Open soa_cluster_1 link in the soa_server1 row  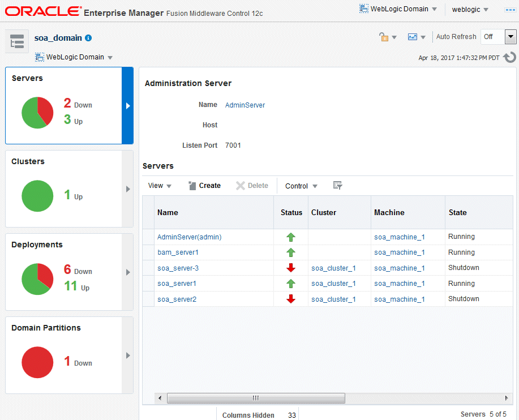click(x=334, y=284)
